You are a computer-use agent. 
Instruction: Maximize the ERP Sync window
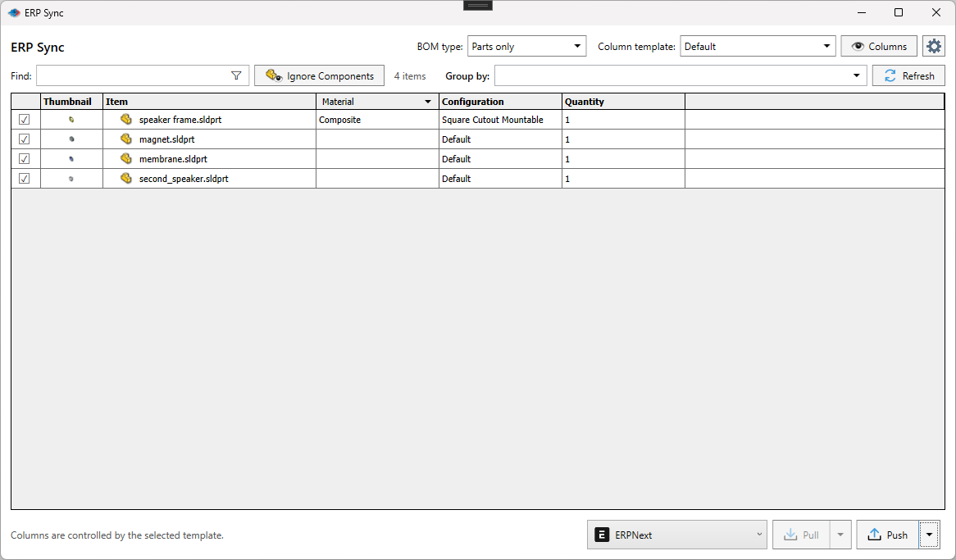tap(898, 13)
